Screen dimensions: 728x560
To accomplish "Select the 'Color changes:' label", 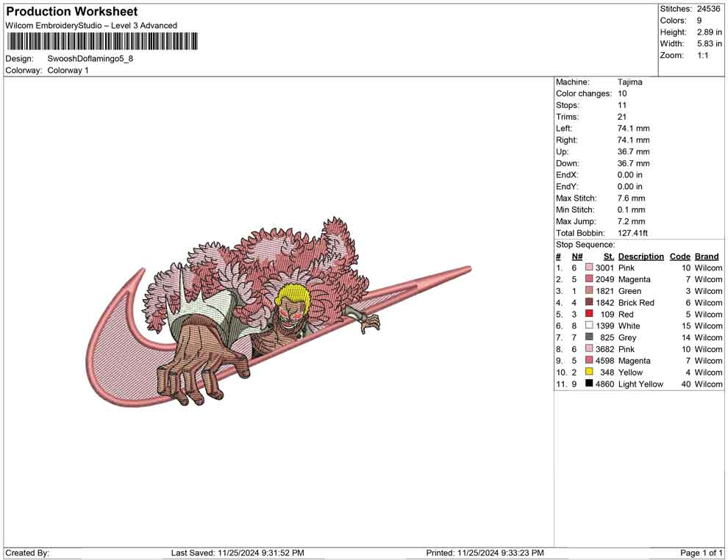I will [584, 94].
